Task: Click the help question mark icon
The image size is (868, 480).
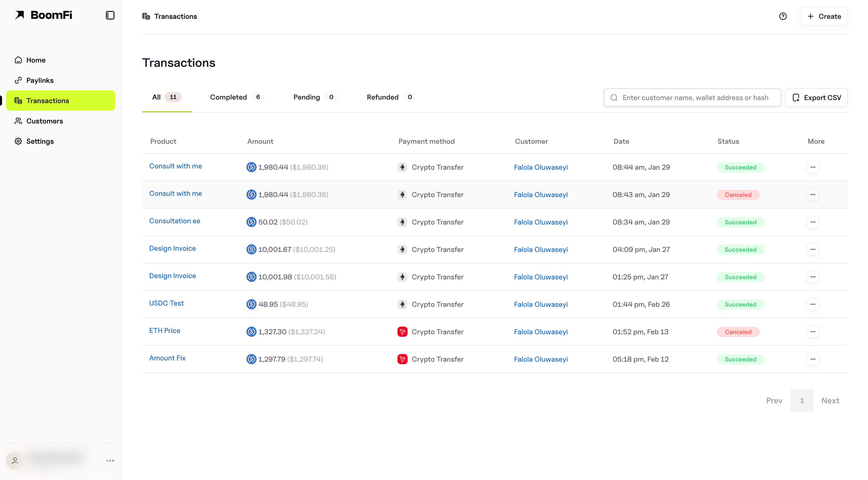Action: point(783,16)
